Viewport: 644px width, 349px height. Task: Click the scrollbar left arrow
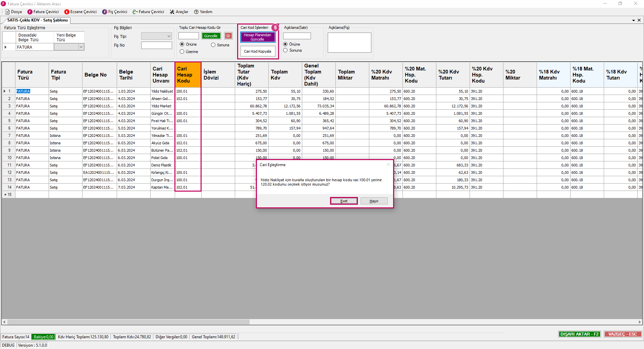coord(4,322)
